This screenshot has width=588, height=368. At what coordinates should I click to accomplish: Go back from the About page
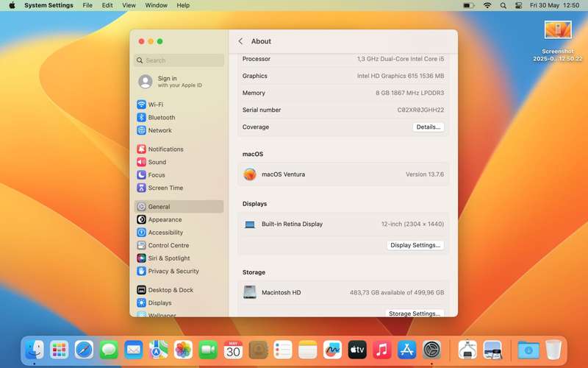click(240, 41)
